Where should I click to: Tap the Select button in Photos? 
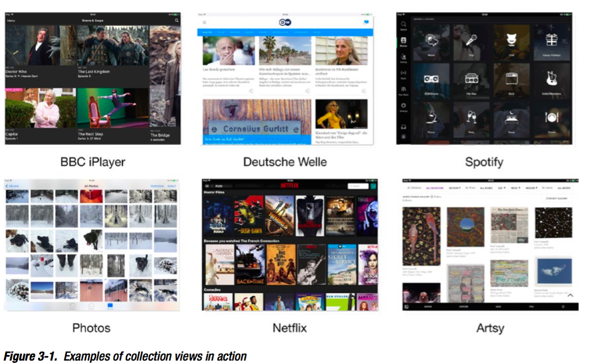tap(171, 186)
